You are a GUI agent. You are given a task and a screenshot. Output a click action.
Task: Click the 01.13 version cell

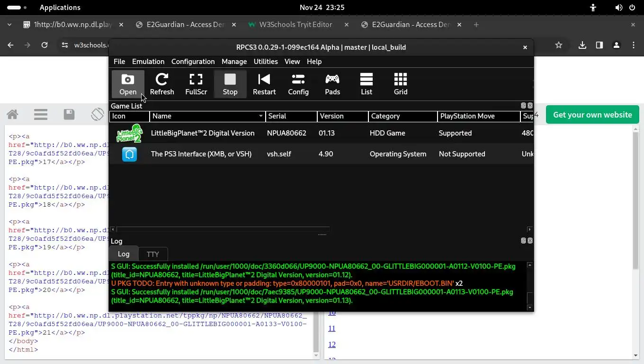coord(327,133)
